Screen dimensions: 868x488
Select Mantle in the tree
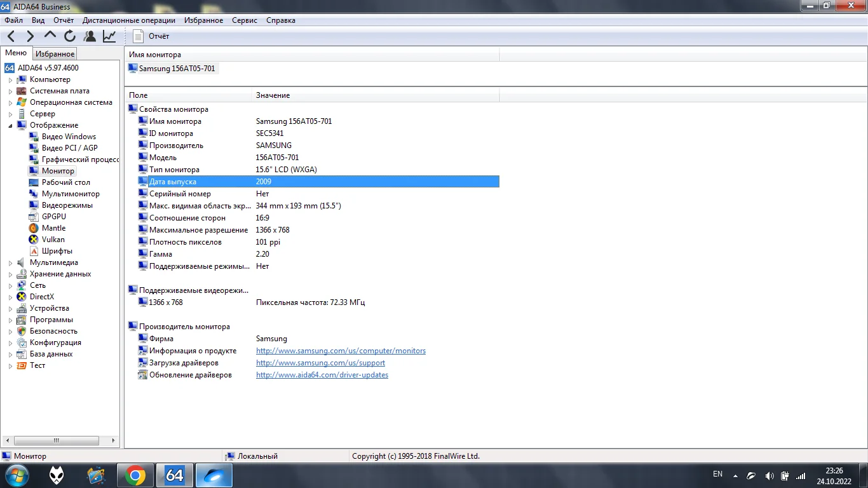[53, 228]
